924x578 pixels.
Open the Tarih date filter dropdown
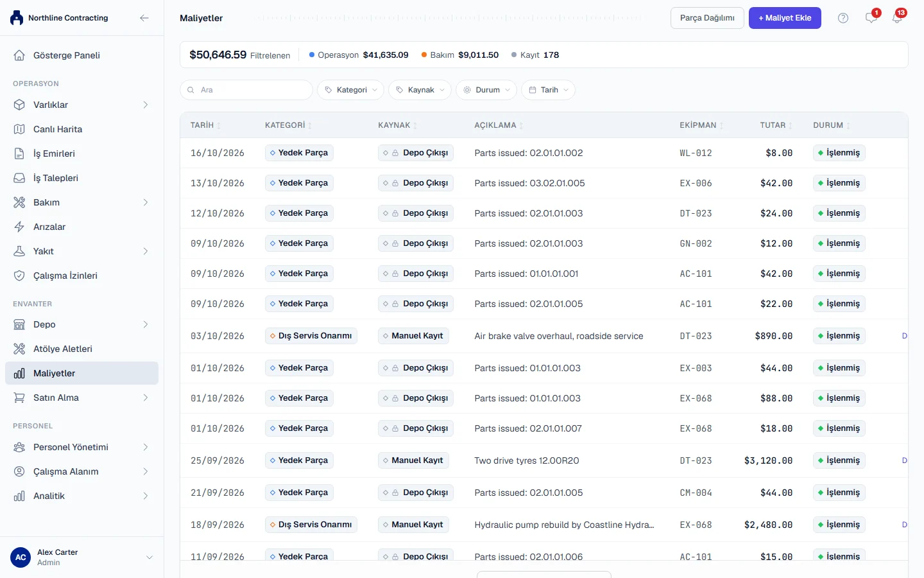[x=548, y=90]
